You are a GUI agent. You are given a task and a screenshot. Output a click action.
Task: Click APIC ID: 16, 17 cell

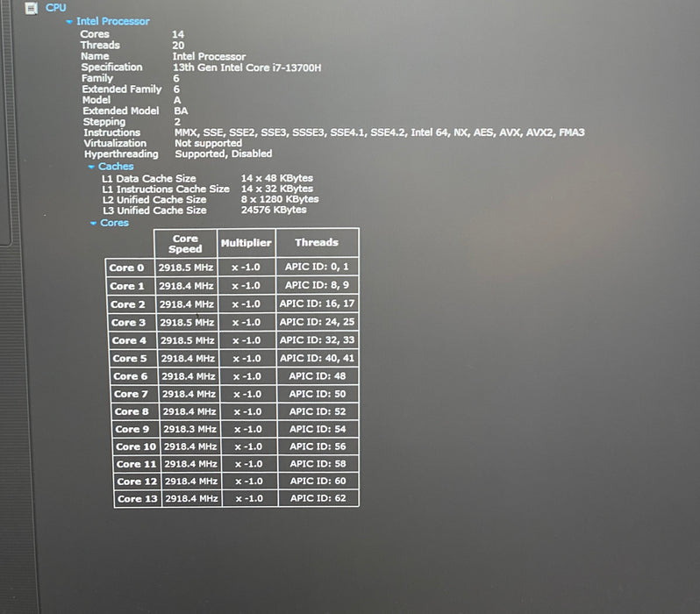(x=317, y=303)
